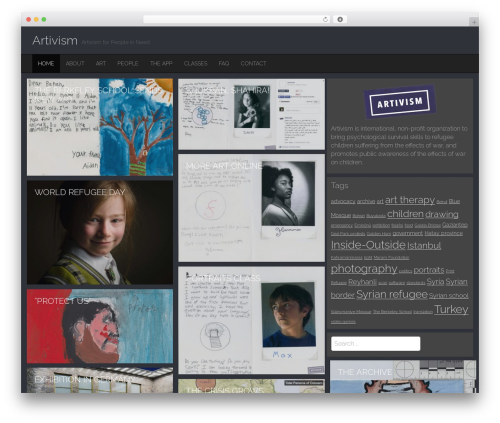
Task: Select the 'Turkey' tag
Action: pyautogui.click(x=451, y=309)
